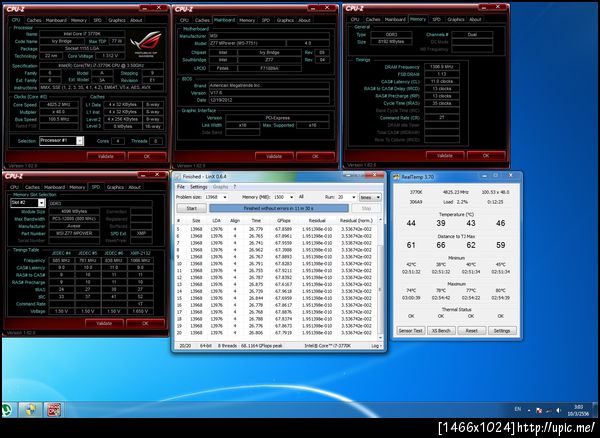Click RealTemp Reset button
600x438 pixels.
point(471,331)
